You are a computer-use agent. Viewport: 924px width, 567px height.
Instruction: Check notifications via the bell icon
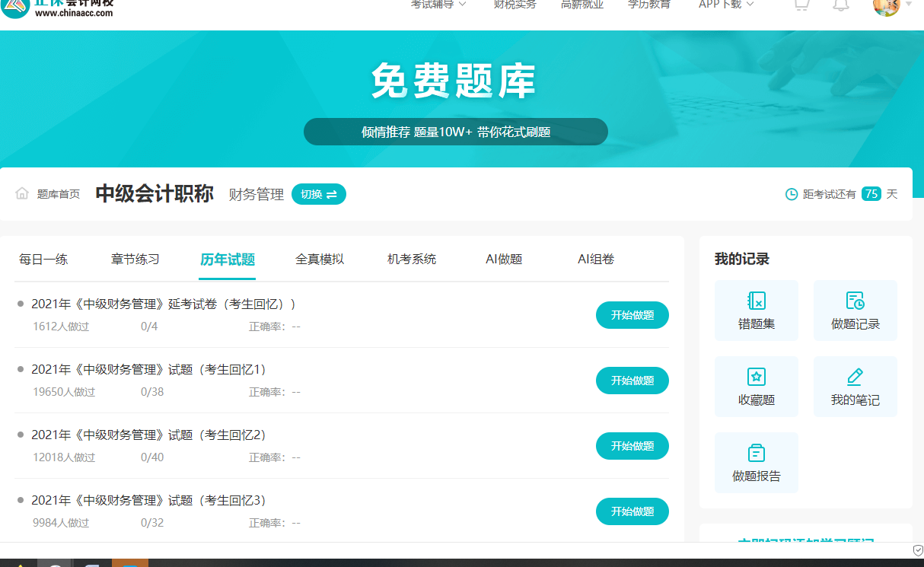[840, 6]
